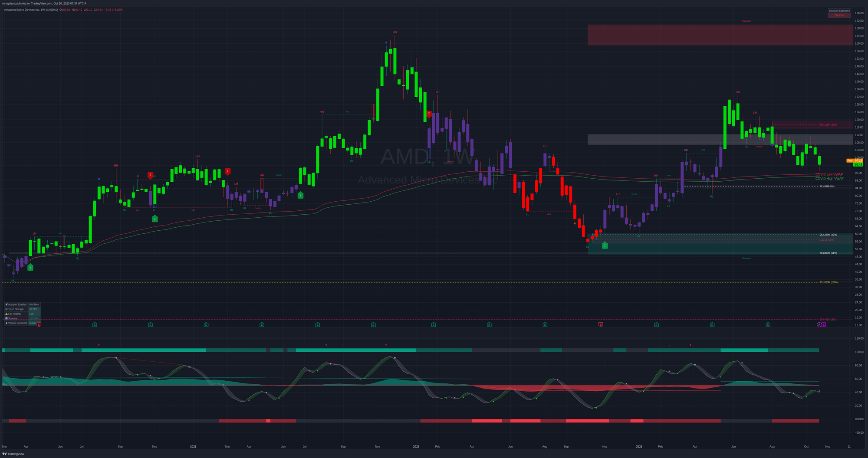The width and height of the screenshot is (868, 458).
Task: Click the 304.807M (51%) volume label
Action: (x=828, y=253)
